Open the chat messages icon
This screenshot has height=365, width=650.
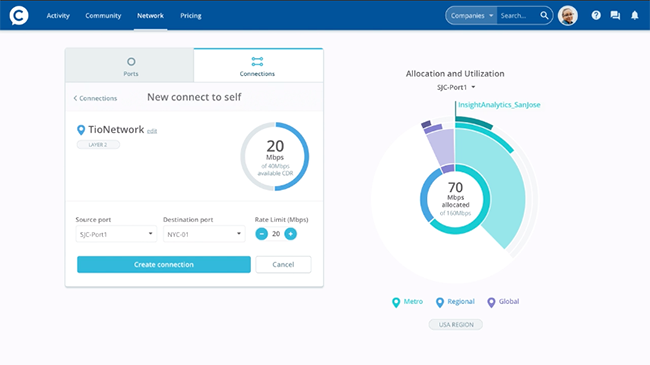(615, 16)
